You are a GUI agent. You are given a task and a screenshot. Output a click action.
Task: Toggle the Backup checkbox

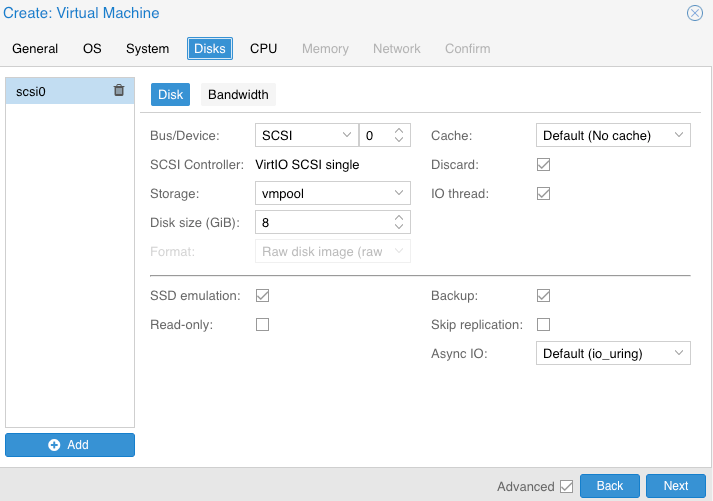pos(543,296)
